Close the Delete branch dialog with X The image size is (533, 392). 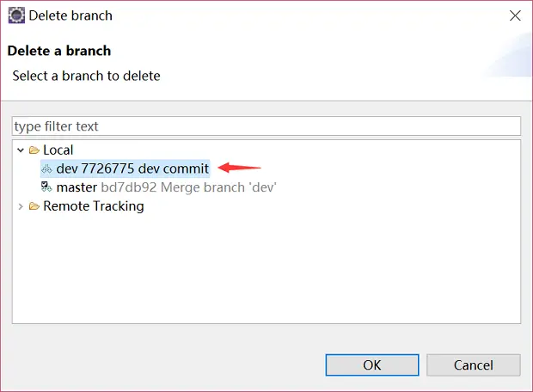tap(515, 15)
